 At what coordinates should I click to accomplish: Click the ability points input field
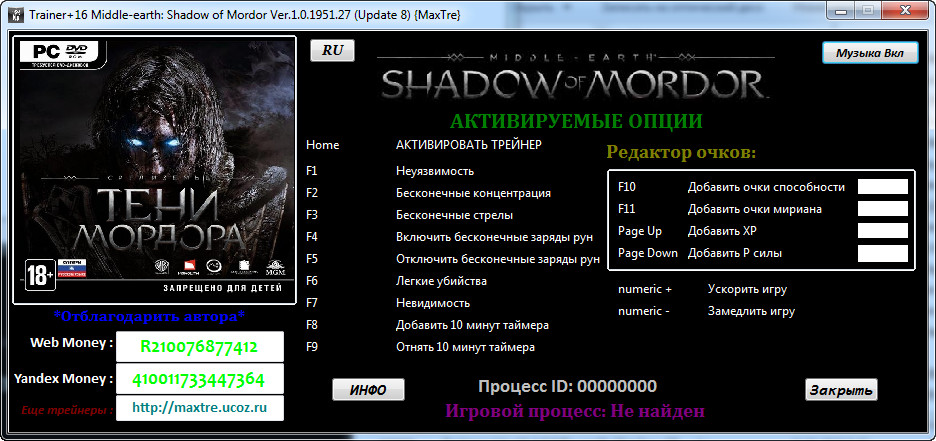[883, 187]
